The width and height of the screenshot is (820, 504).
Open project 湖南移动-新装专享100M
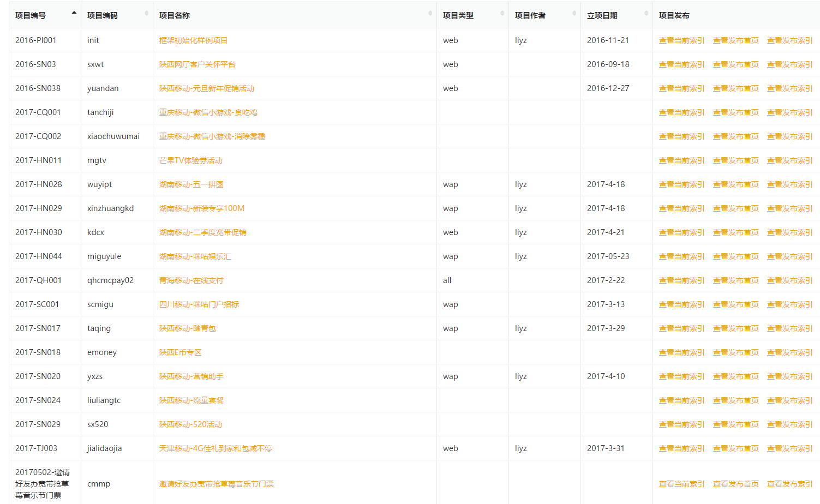(x=202, y=208)
